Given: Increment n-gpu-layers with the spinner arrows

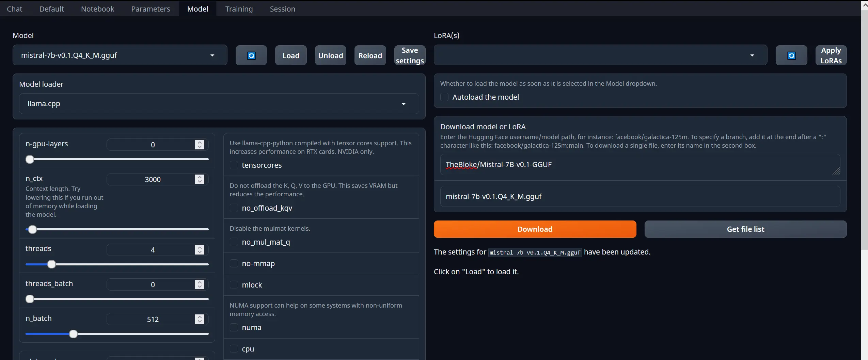Looking at the screenshot, I should pos(200,142).
